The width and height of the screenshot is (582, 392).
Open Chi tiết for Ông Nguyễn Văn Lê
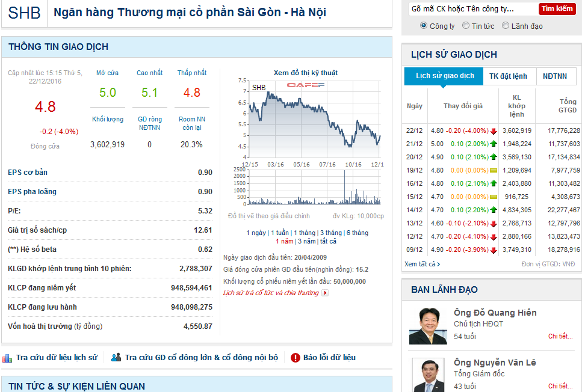pos(560,386)
